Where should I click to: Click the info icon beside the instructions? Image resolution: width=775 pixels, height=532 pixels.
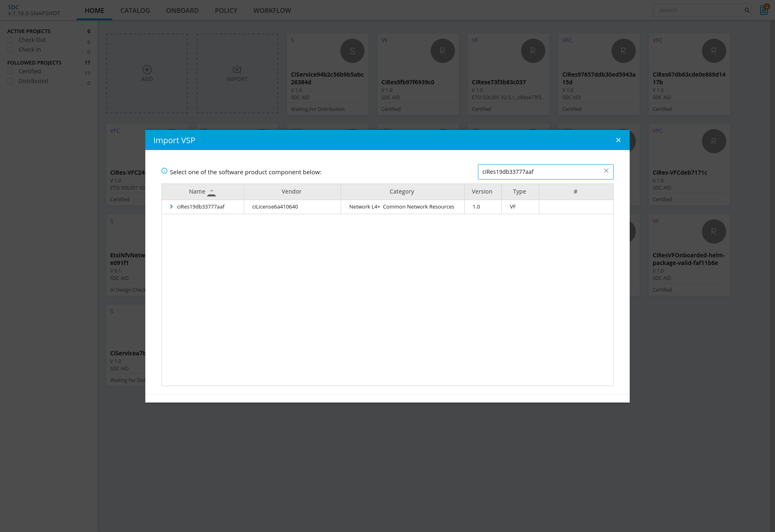point(164,171)
